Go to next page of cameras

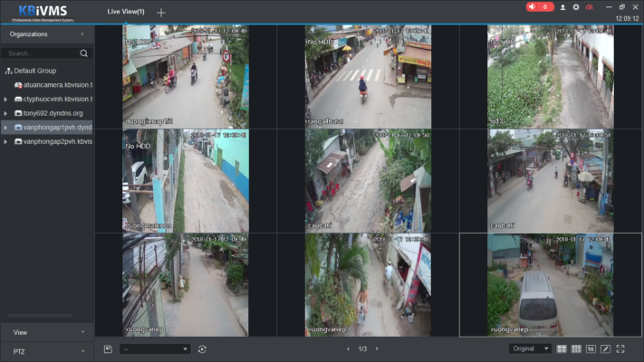[x=377, y=348]
